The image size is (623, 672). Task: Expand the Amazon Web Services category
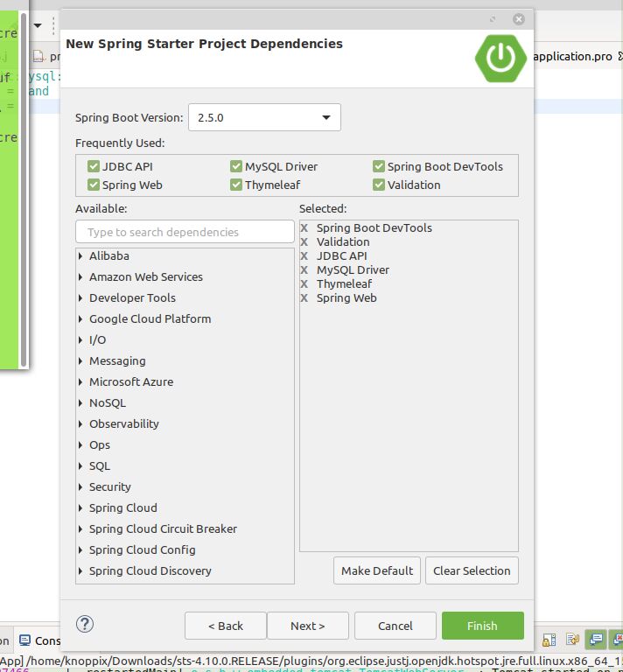tap(80, 277)
